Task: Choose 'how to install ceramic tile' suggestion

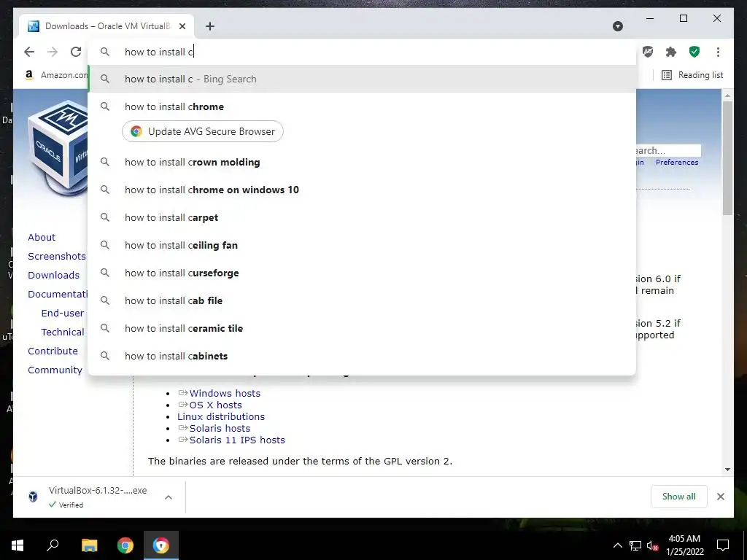Action: click(x=362, y=328)
